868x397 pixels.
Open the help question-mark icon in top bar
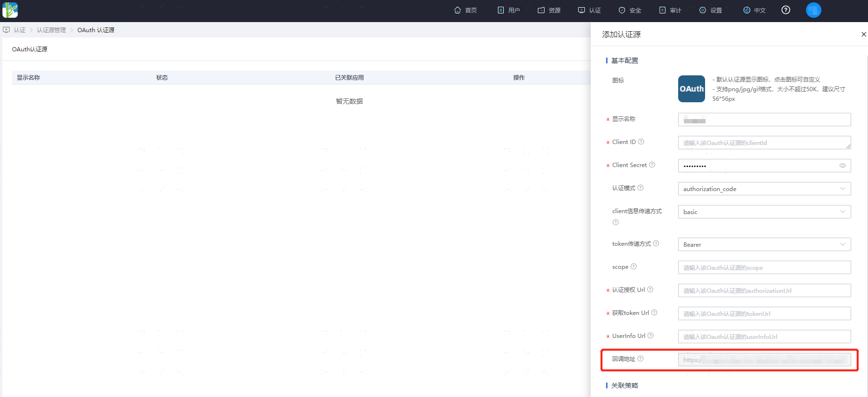tap(786, 10)
